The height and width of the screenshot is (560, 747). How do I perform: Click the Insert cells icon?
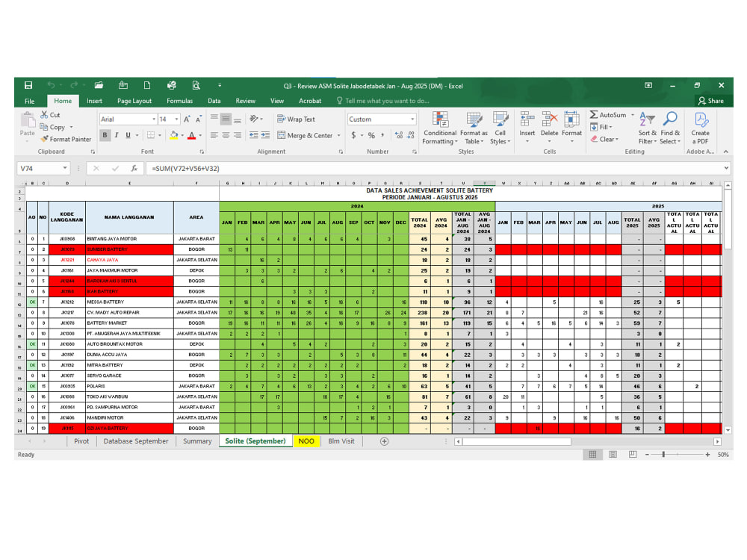click(x=527, y=119)
